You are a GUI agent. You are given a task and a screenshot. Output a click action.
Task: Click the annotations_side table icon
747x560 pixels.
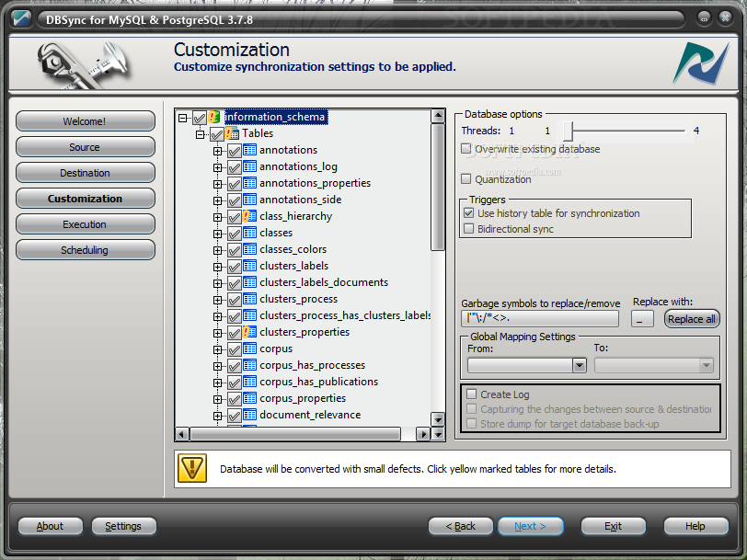tap(249, 200)
